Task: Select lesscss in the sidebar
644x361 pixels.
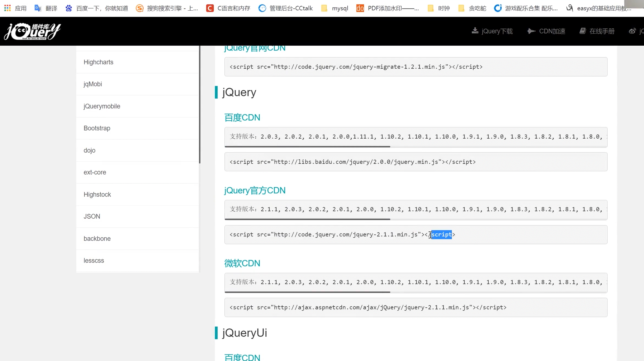Action: tap(138, 261)
